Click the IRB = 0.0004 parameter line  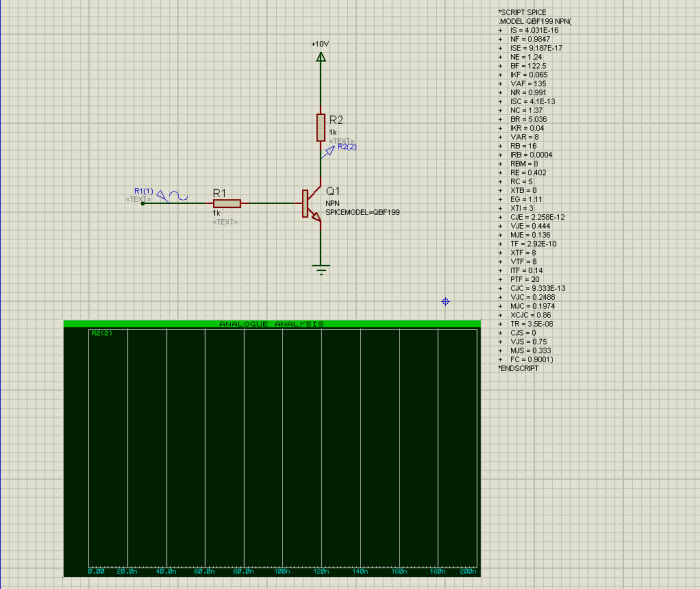[525, 155]
